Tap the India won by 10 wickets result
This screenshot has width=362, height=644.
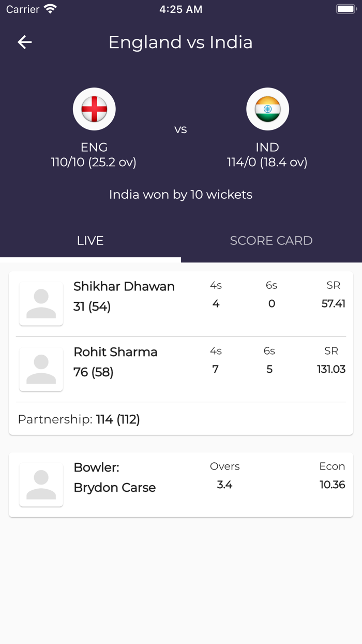pyautogui.click(x=181, y=195)
